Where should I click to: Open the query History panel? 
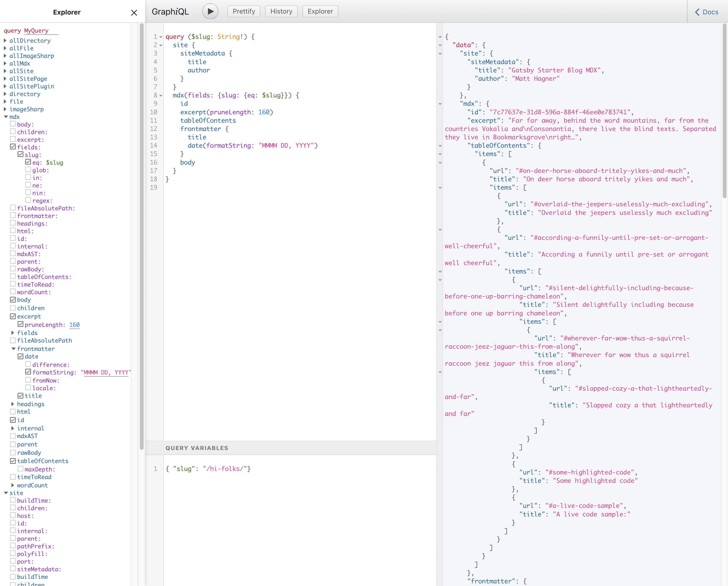click(x=281, y=11)
